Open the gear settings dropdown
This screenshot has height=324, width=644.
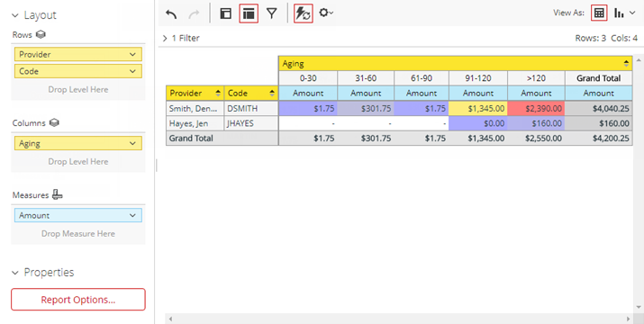tap(326, 13)
